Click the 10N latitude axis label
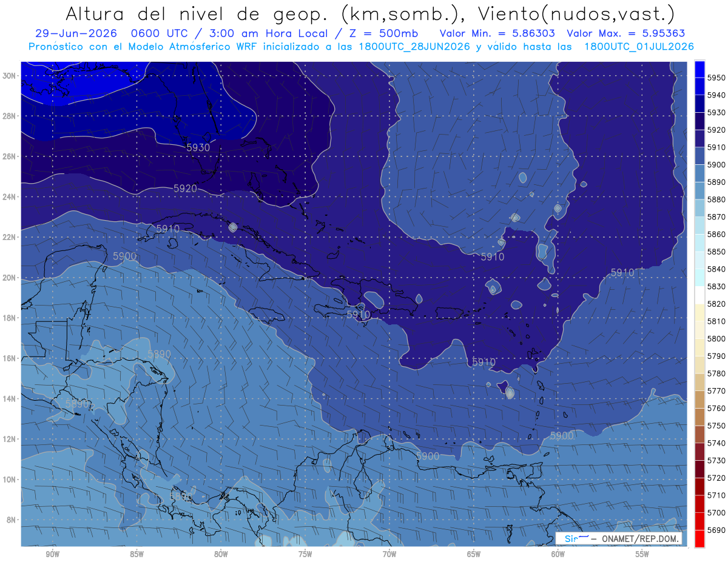 pos(9,479)
